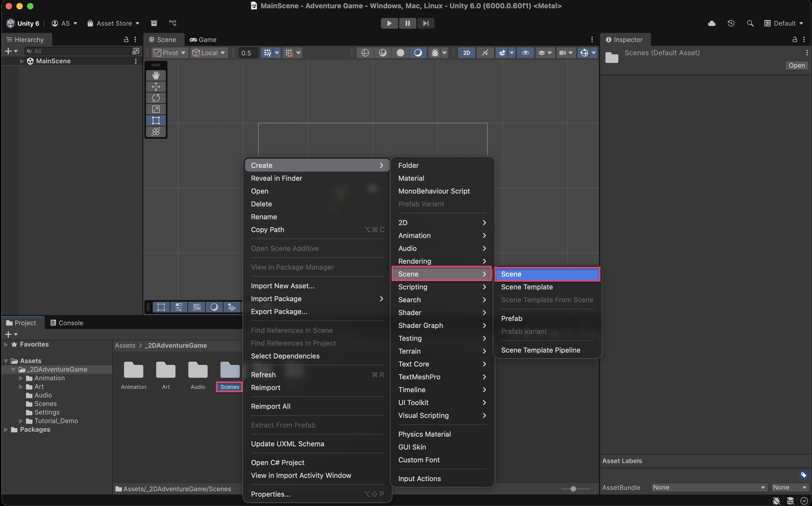Select the Hand pan tool
This screenshot has width=812, height=506.
click(156, 75)
